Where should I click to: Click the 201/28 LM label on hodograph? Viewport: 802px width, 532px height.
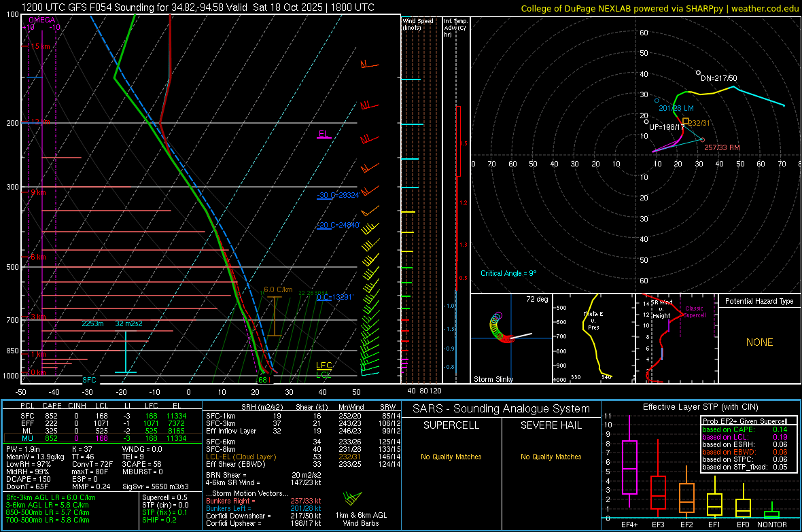(x=676, y=108)
